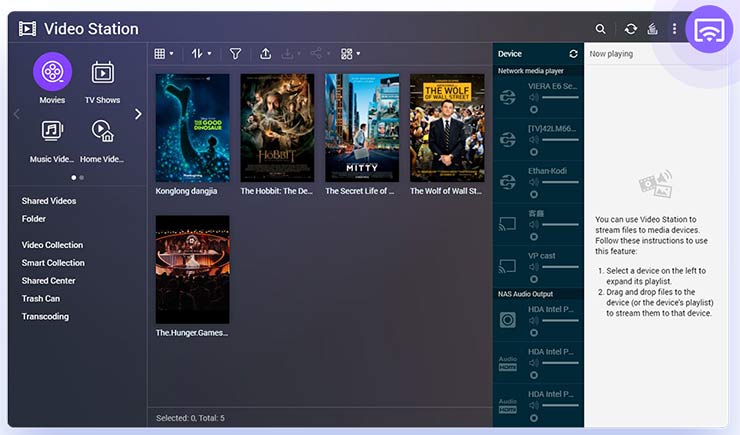Refresh the Device list
The image size is (740, 435).
tap(573, 54)
